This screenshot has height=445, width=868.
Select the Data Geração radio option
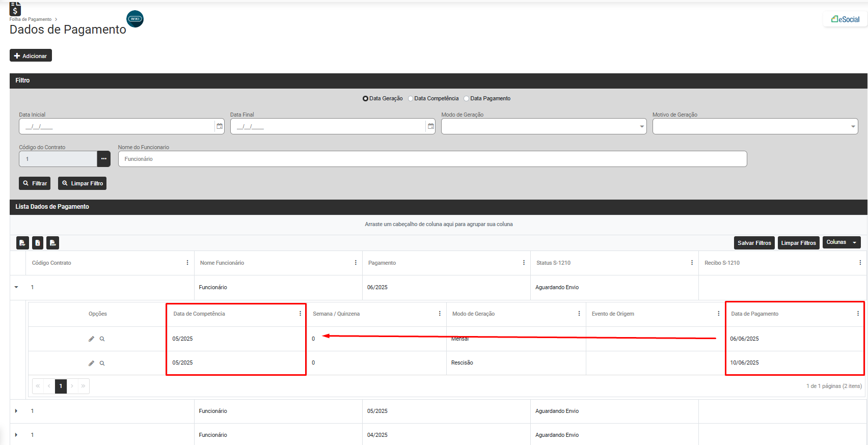click(365, 99)
